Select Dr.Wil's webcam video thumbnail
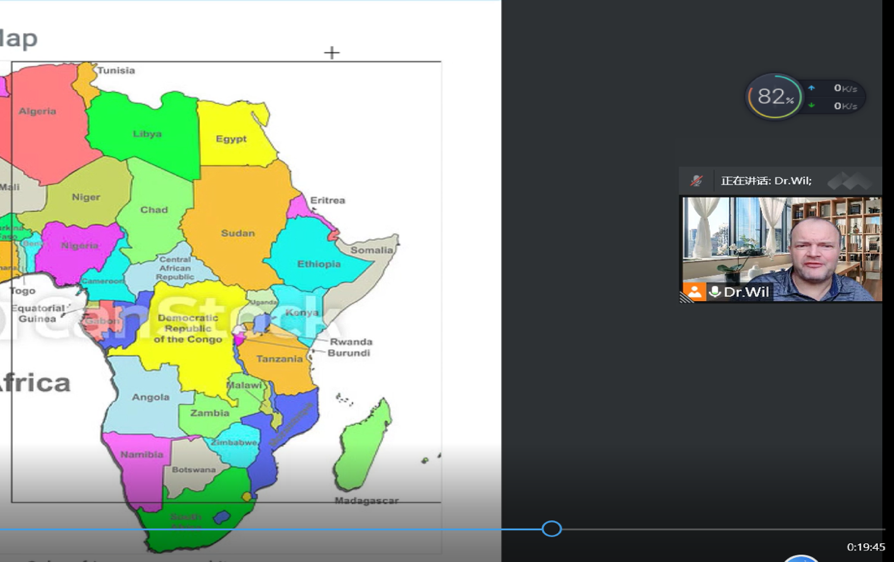 [x=780, y=245]
